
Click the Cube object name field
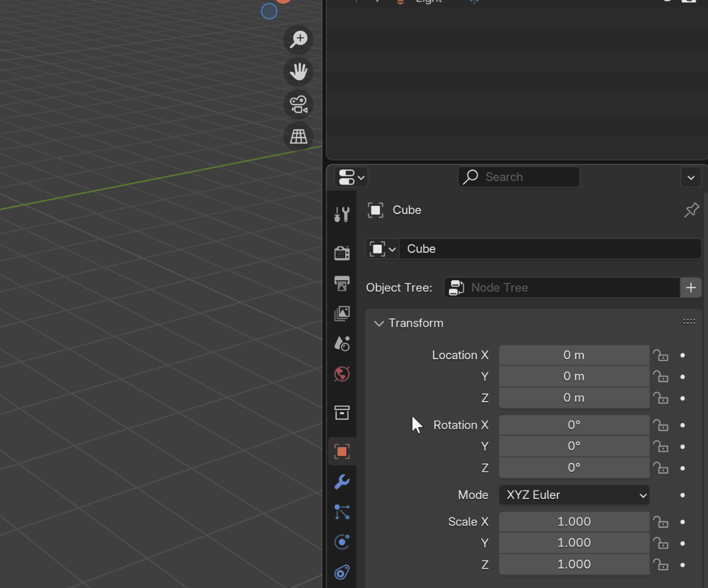point(550,249)
